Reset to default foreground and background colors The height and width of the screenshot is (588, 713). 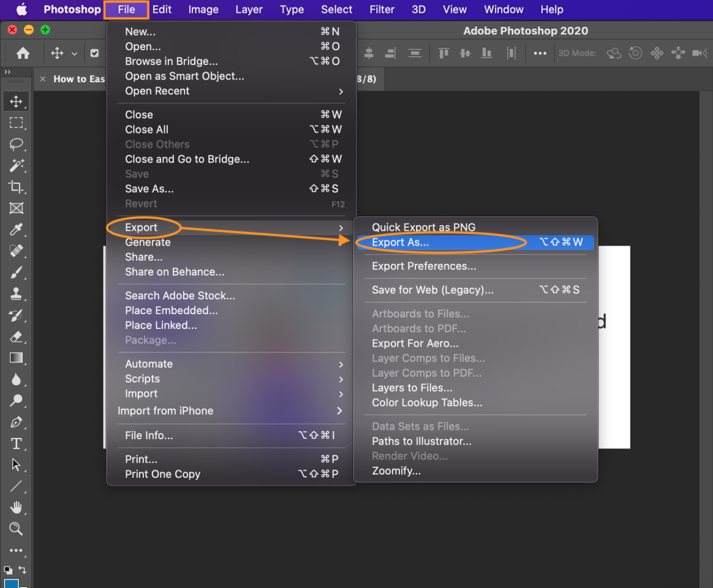(8, 570)
